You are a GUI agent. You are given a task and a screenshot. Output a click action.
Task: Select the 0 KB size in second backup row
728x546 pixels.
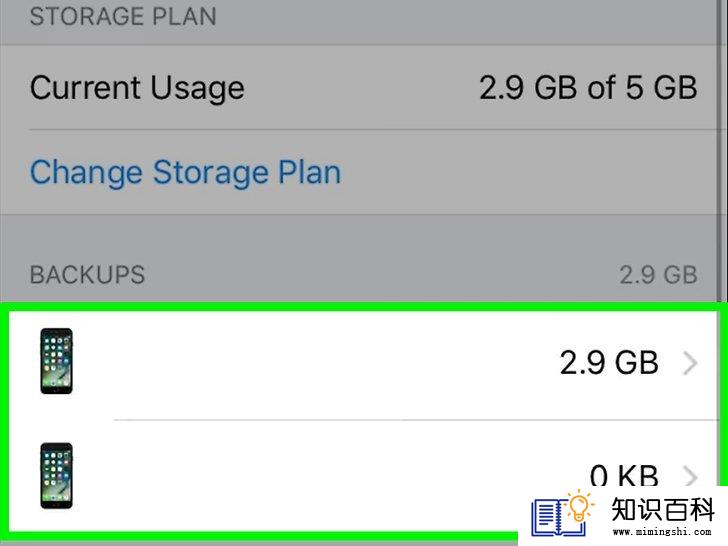(624, 474)
